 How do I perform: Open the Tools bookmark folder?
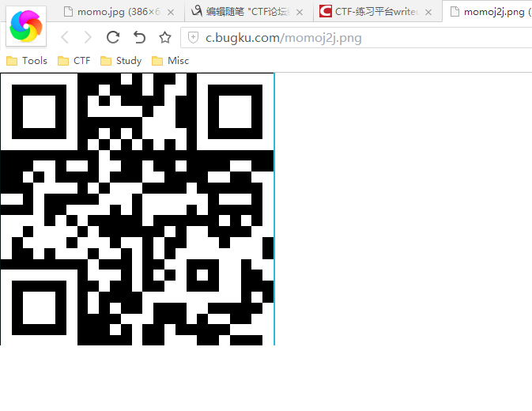tap(27, 61)
